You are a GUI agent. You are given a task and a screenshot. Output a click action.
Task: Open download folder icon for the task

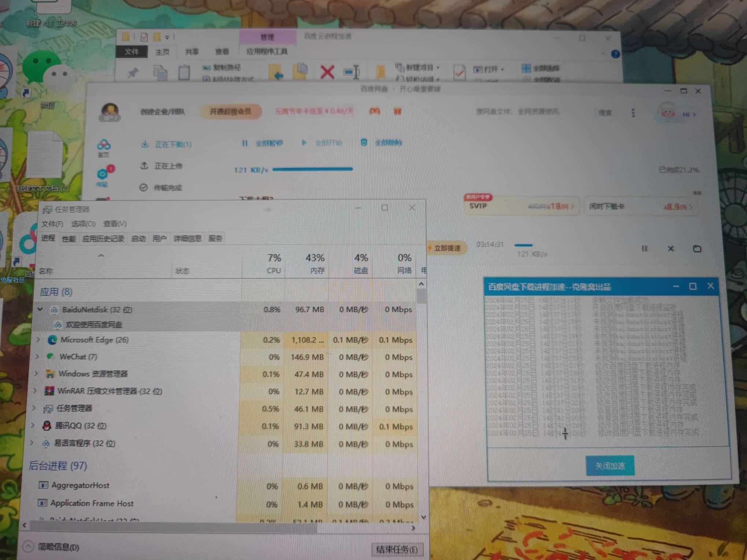697,249
